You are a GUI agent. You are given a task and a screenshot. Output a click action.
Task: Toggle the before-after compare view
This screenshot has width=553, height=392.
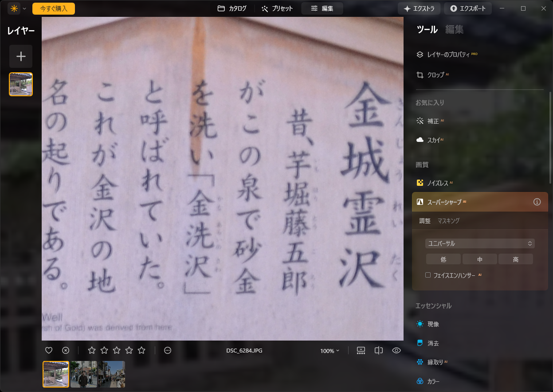pyautogui.click(x=378, y=350)
